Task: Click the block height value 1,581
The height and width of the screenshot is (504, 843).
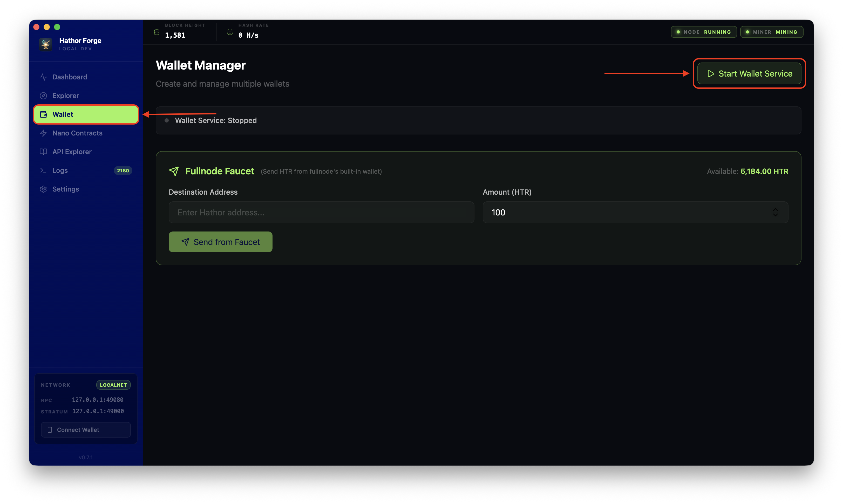Action: click(175, 35)
